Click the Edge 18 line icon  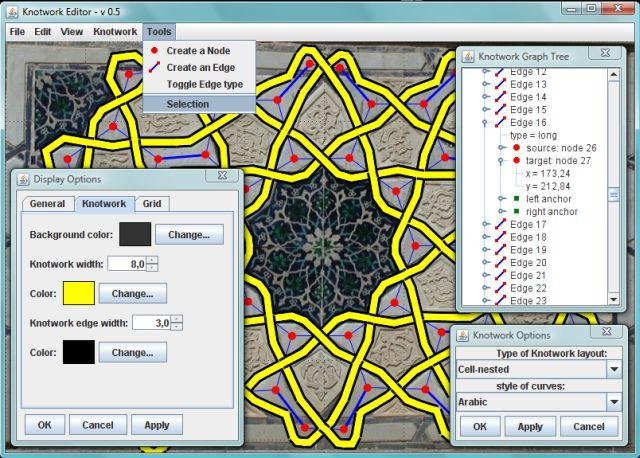point(500,237)
